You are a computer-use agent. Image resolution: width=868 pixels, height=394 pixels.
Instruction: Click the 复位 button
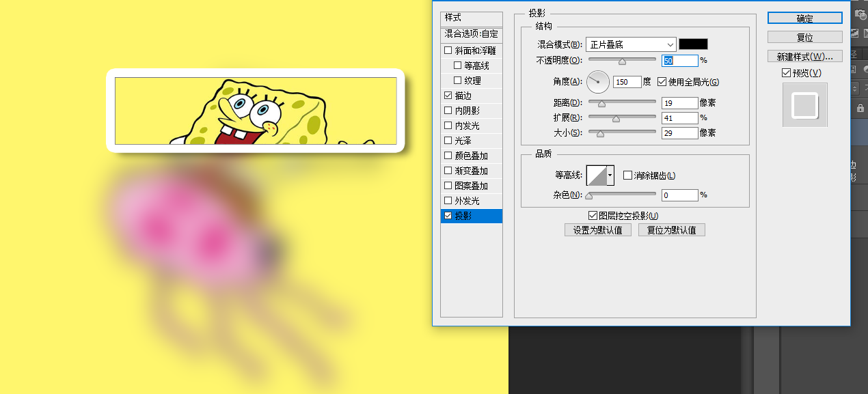pos(804,37)
